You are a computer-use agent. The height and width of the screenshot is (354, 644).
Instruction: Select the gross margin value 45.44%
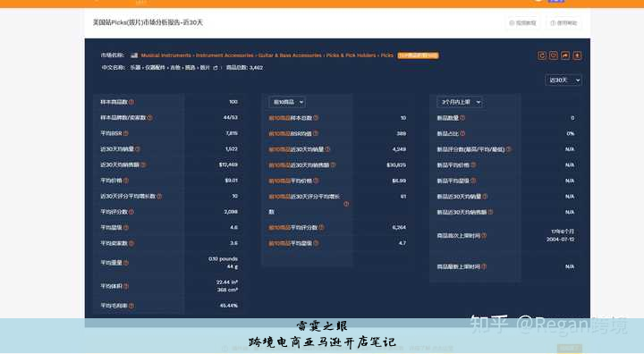tap(229, 306)
